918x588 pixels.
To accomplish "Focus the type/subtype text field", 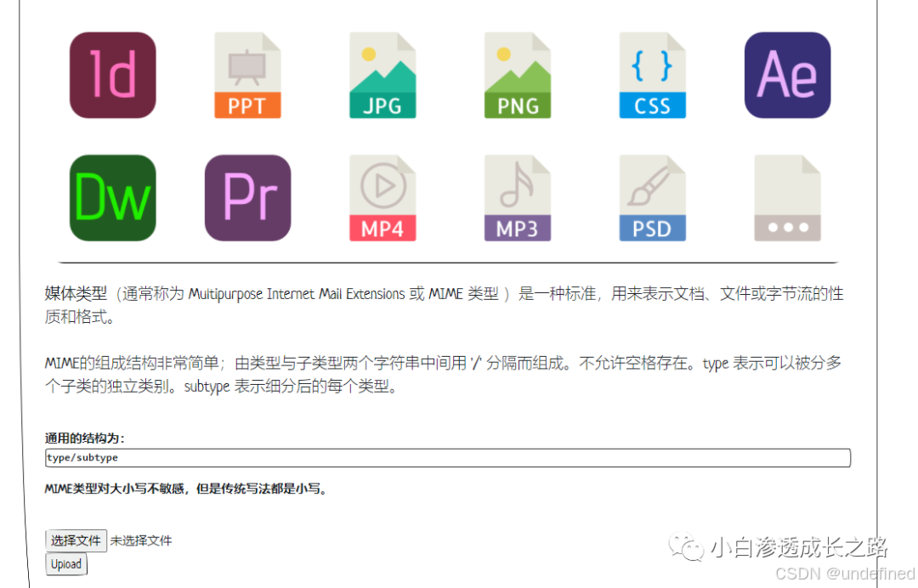I will pyautogui.click(x=448, y=457).
